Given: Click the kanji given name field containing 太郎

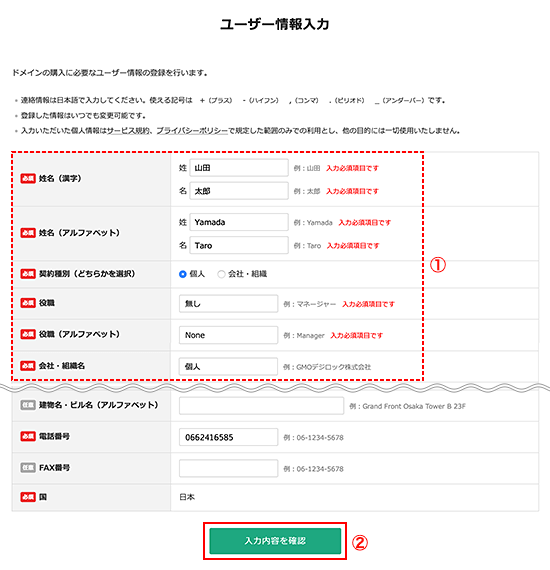Looking at the screenshot, I should point(239,191).
